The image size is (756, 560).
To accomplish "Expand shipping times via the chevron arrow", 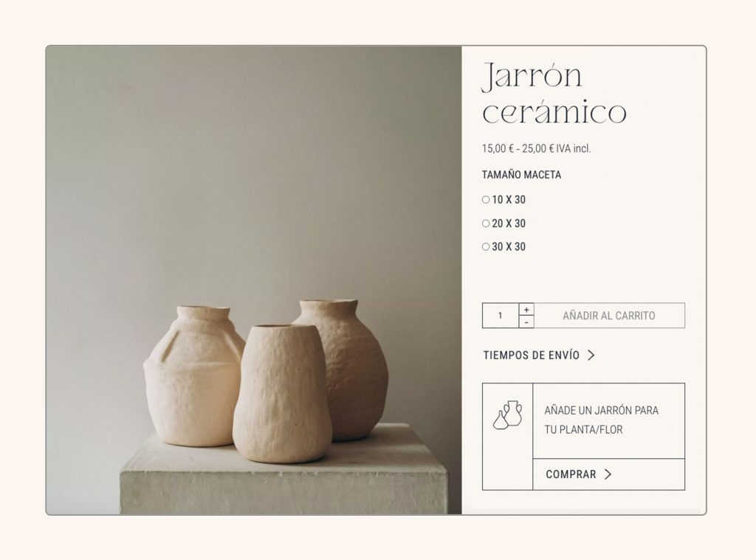I will (591, 355).
